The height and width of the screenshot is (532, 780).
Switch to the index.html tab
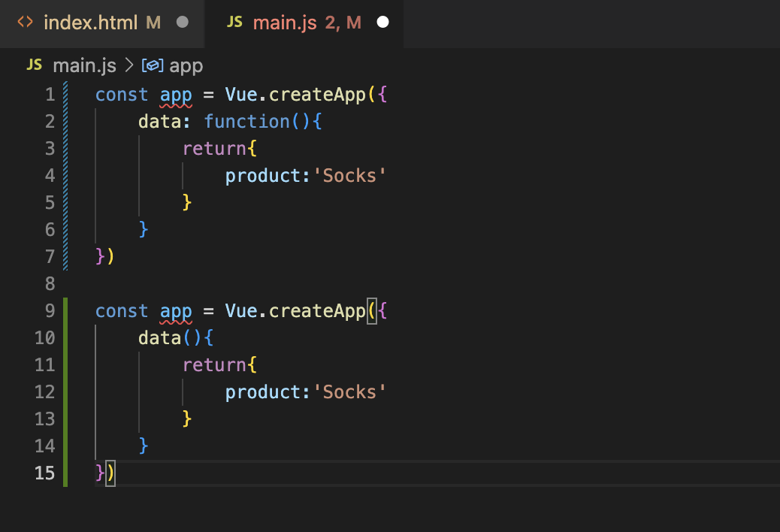point(102,23)
